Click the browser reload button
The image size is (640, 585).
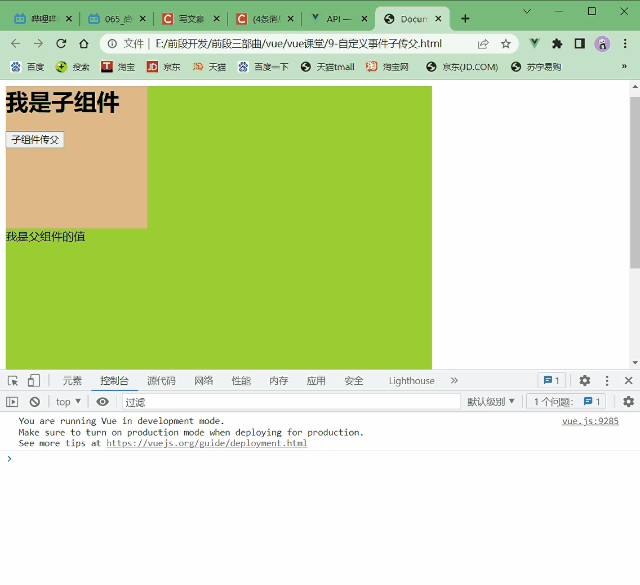point(61,44)
